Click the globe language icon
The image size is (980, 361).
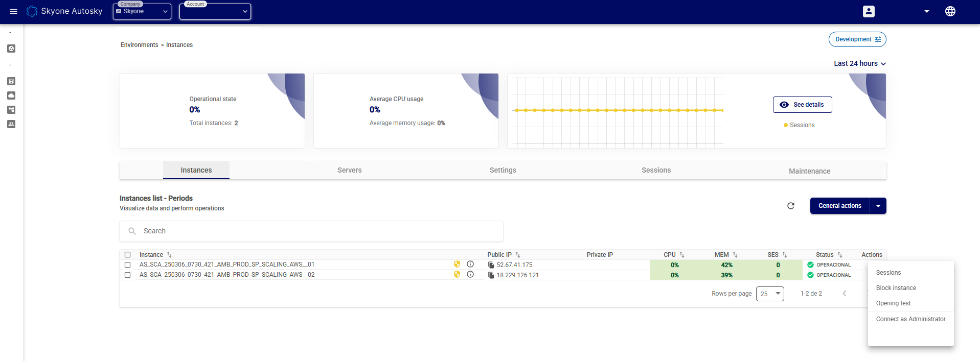coord(950,11)
